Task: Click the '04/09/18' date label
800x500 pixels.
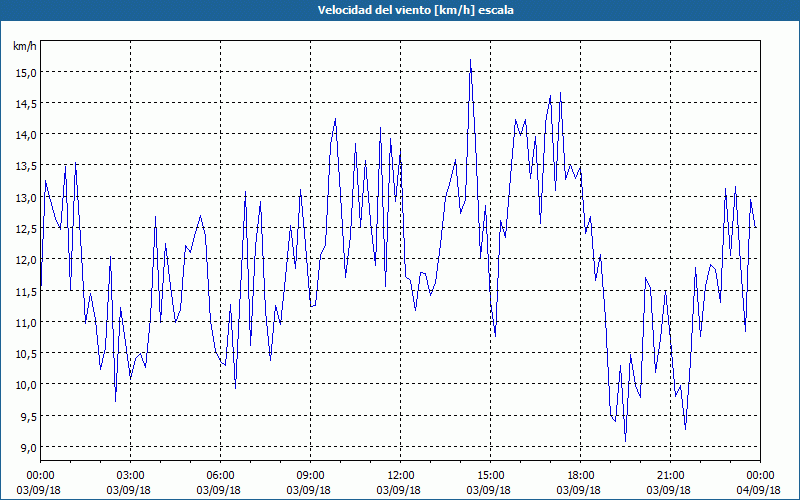Action: coord(759,490)
